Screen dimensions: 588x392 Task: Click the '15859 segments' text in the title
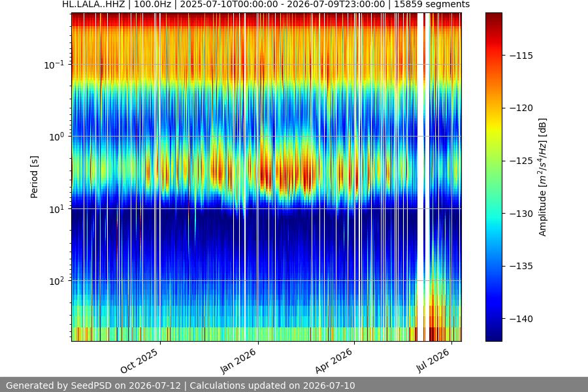tap(432, 5)
